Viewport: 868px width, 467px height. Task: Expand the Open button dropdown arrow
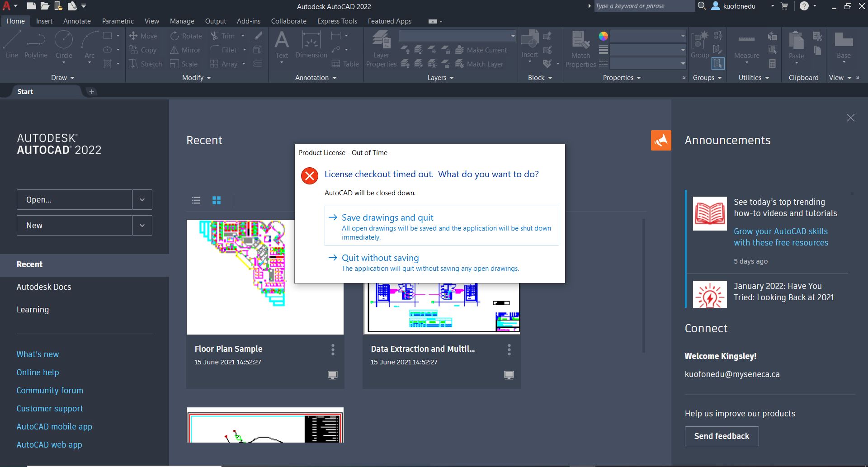click(142, 200)
